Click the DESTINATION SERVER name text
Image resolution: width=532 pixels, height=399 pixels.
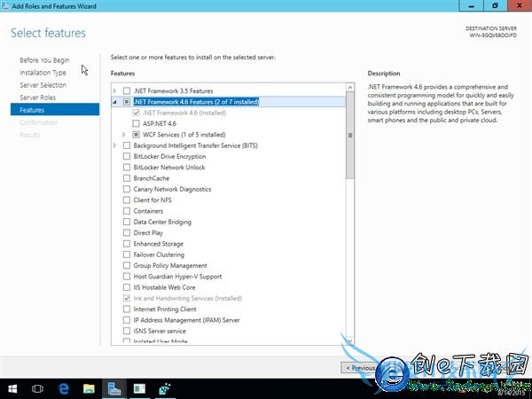(x=493, y=35)
